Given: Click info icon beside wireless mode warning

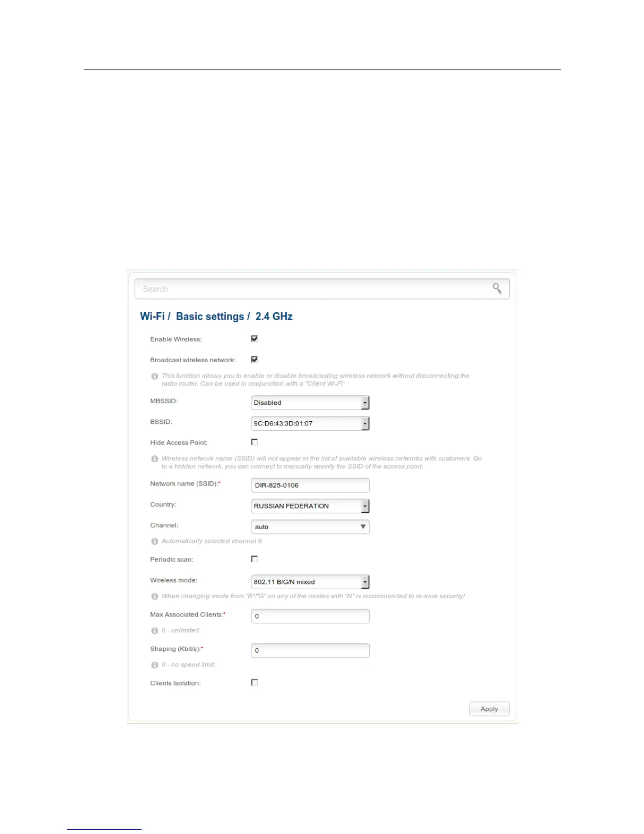Looking at the screenshot, I should tap(155, 597).
